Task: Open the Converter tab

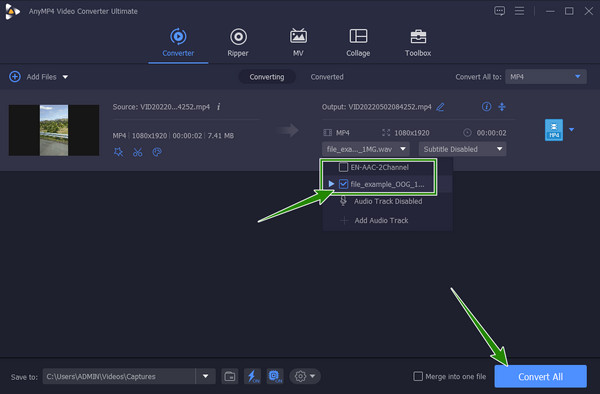Action: click(x=178, y=42)
